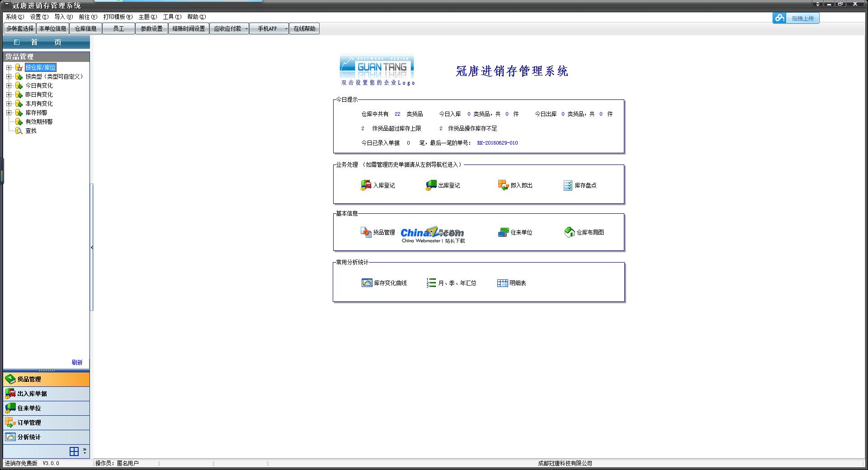Viewport: 868px width, 470px height.
Task: Open the 往来单位 icon under 基本信息
Action: [503, 232]
